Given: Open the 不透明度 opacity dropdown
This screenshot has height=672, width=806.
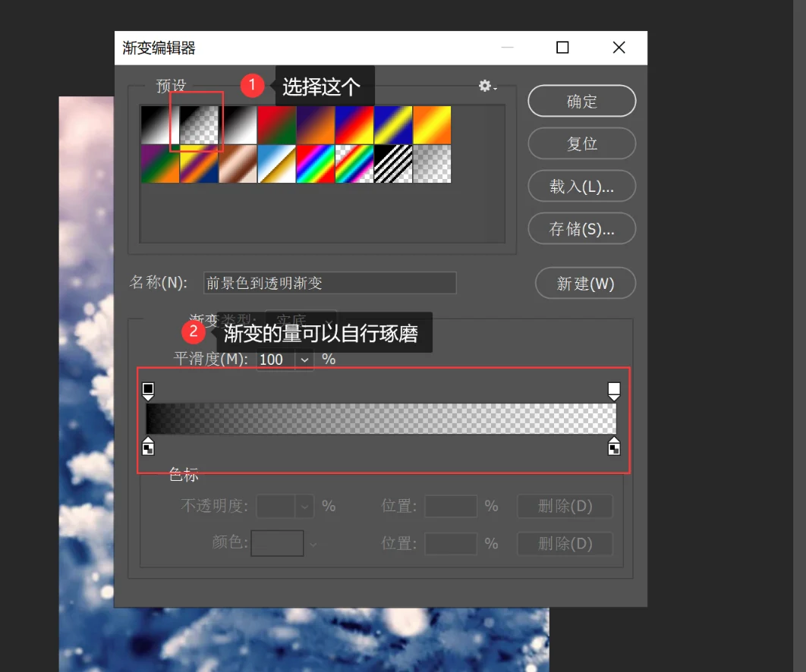Looking at the screenshot, I should [x=304, y=506].
